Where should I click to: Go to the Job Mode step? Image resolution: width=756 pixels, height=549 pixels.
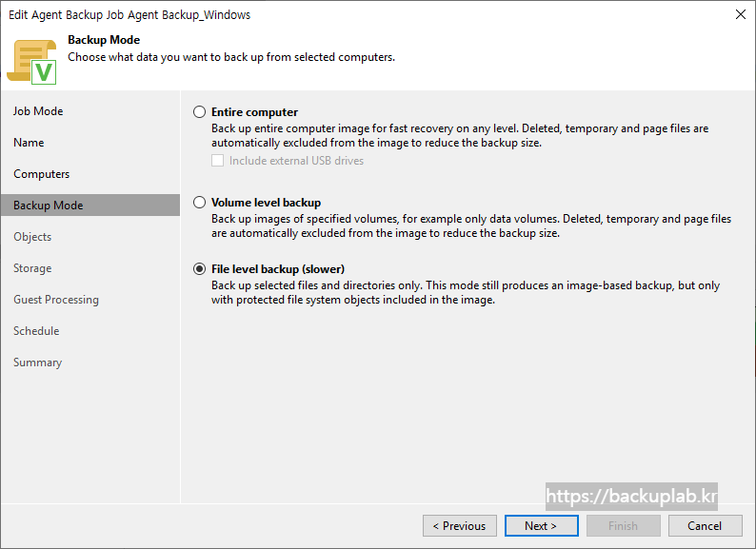click(38, 111)
